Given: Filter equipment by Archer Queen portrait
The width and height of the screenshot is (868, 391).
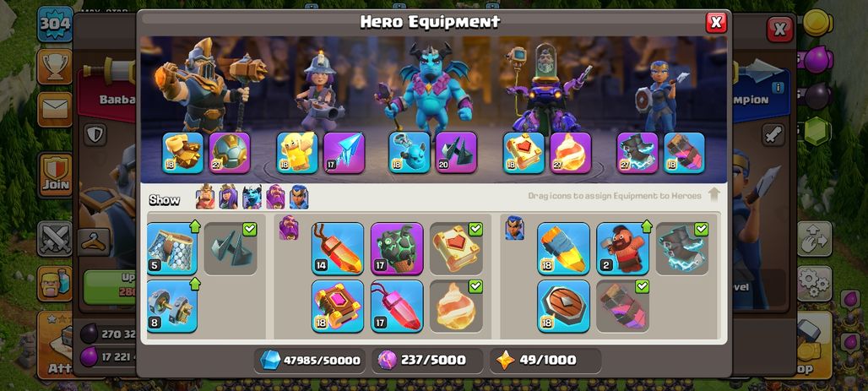Looking at the screenshot, I should [x=228, y=197].
